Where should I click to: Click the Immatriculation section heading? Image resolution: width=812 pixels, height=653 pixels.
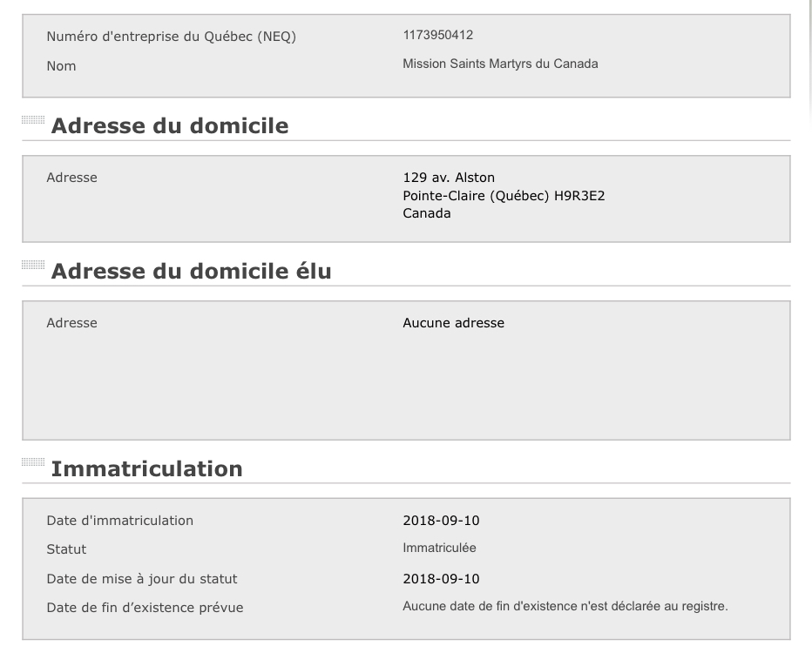coord(146,468)
